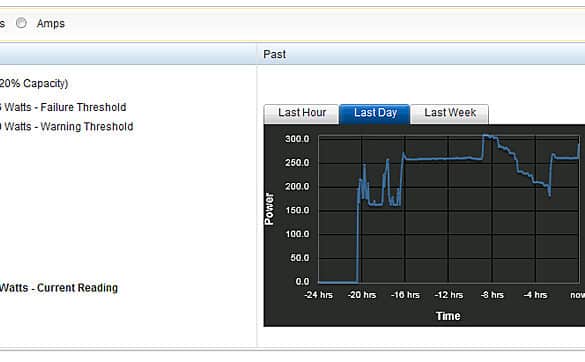
Task: Click the Failure Threshold label
Action: (63, 107)
